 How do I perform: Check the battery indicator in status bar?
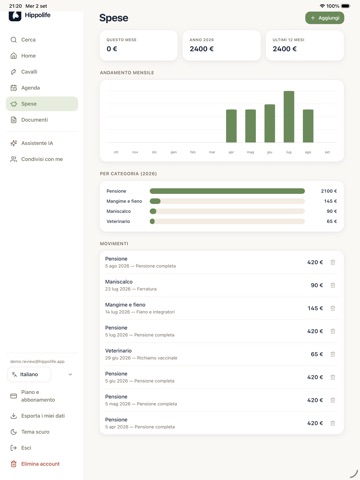click(346, 6)
